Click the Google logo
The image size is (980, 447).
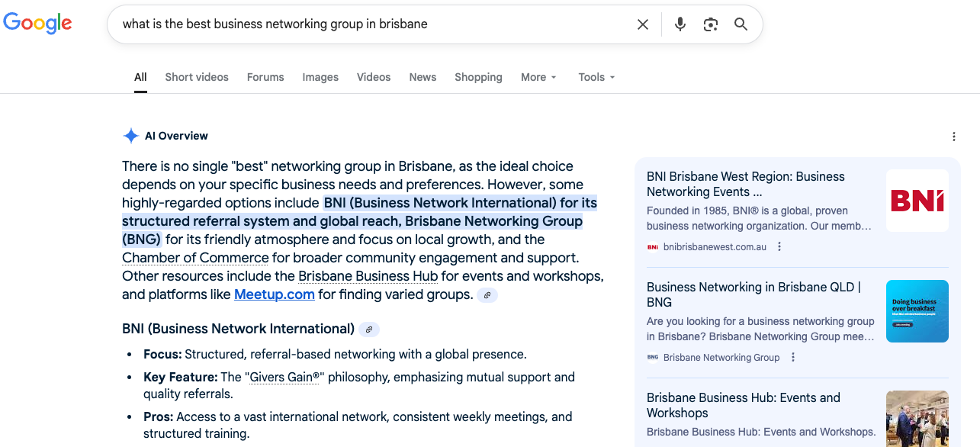[37, 24]
